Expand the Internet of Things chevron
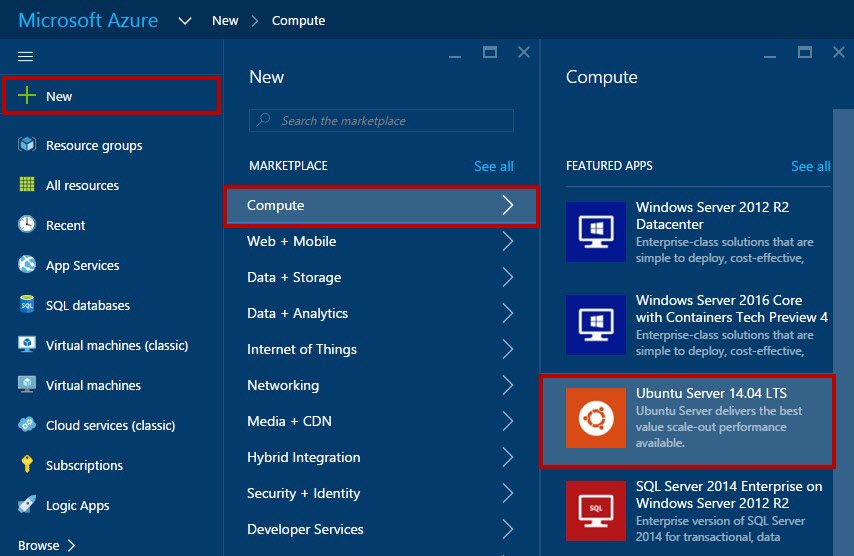 coord(508,349)
